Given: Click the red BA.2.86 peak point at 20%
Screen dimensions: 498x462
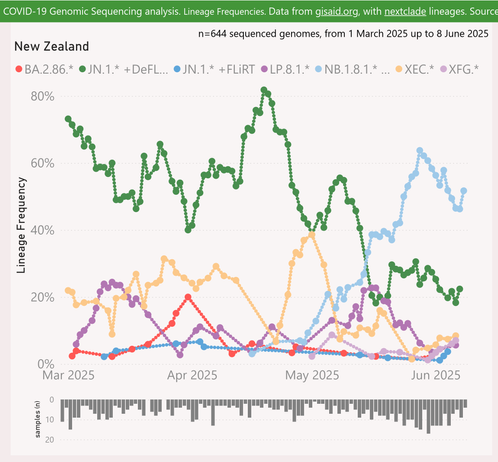Looking at the screenshot, I should pyautogui.click(x=188, y=297).
